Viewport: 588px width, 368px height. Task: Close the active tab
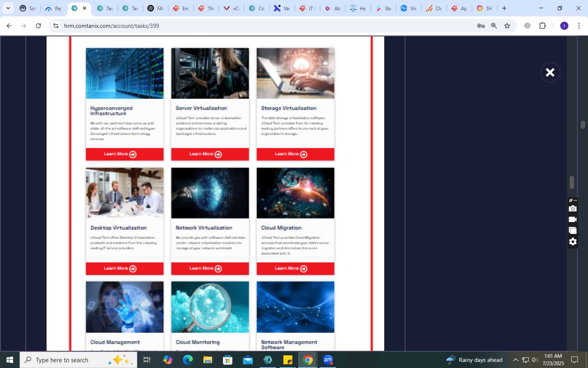(x=85, y=8)
